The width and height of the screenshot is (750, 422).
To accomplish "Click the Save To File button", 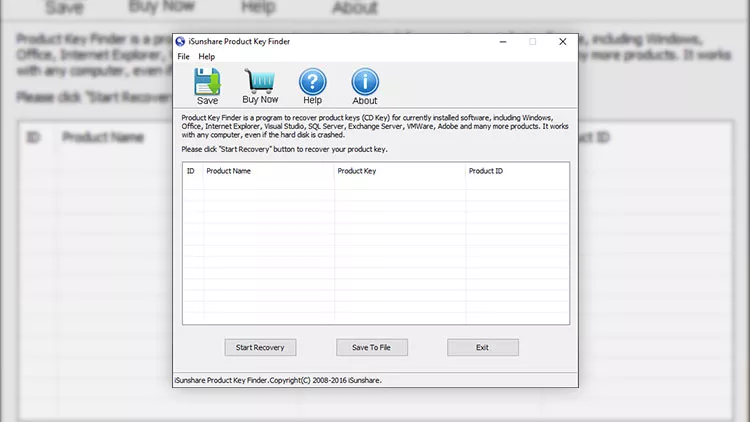I will tap(372, 347).
